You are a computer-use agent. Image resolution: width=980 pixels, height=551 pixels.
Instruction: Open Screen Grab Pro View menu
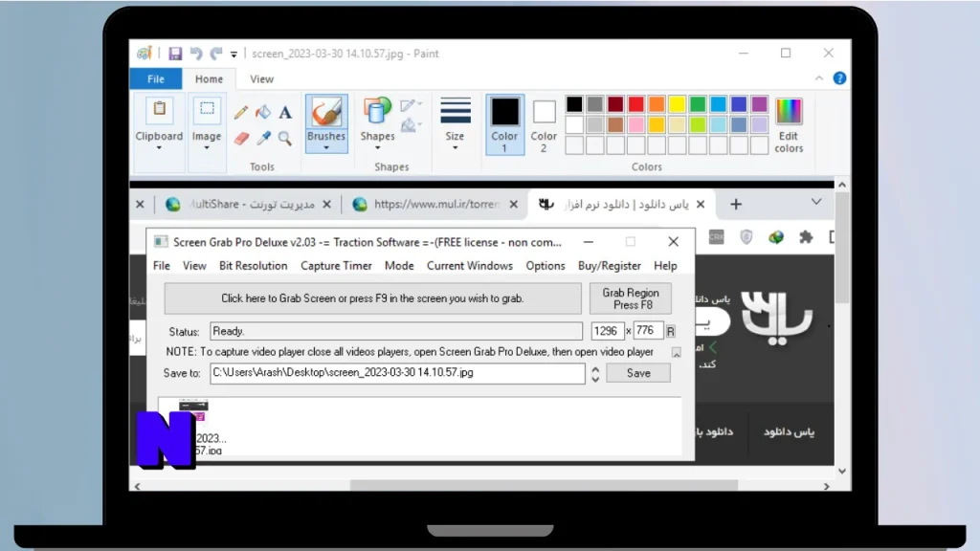(194, 266)
